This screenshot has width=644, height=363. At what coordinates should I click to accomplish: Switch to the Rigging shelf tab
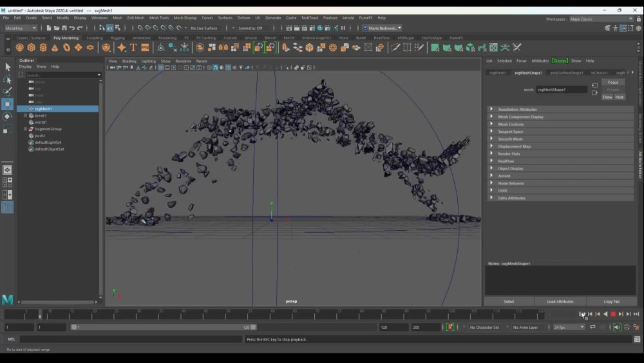(117, 38)
